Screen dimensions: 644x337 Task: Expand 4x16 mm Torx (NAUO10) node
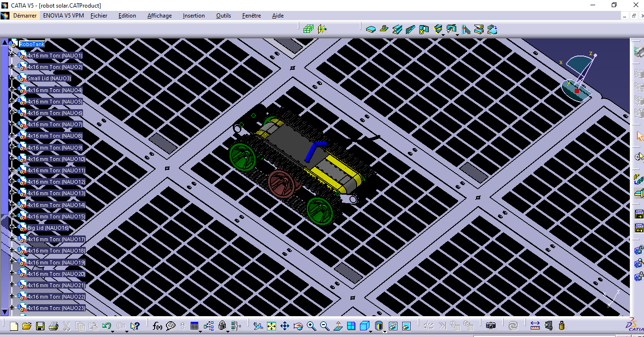click(x=12, y=159)
